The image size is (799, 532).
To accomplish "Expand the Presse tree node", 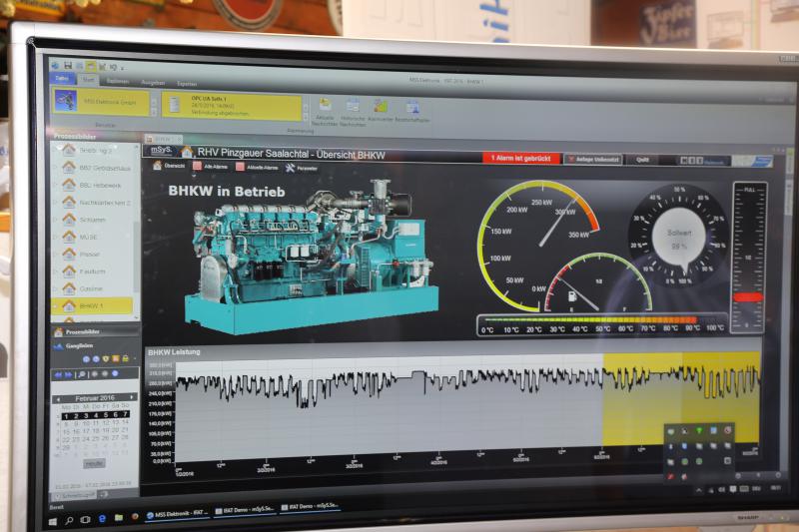I will [55, 254].
